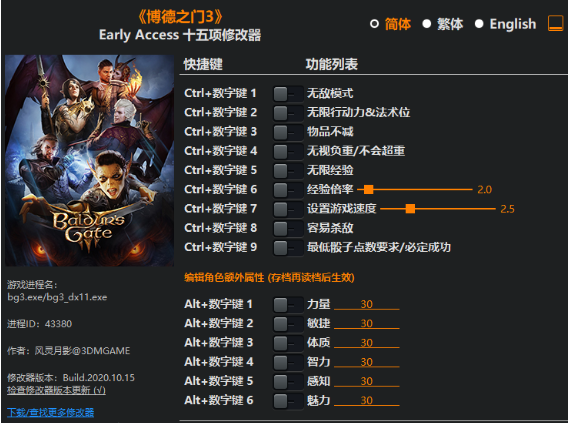This screenshot has height=423, width=568.
Task: Toggle the 经验倍率 switch
Action: coord(288,190)
